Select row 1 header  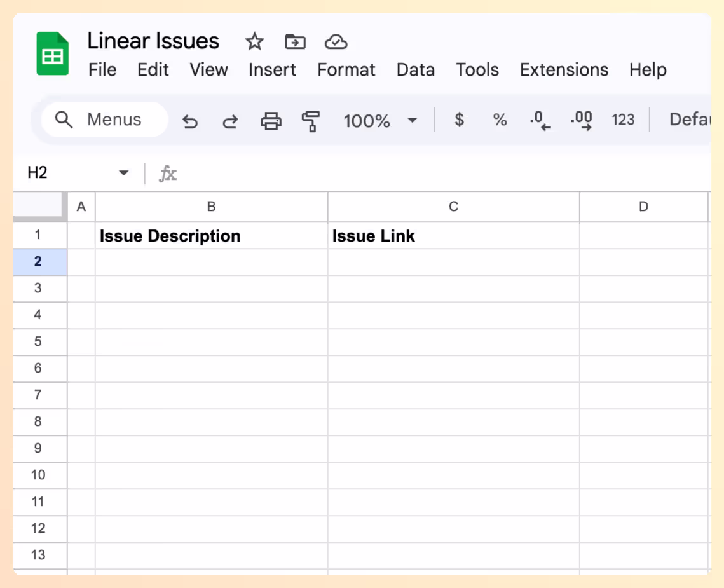40,235
